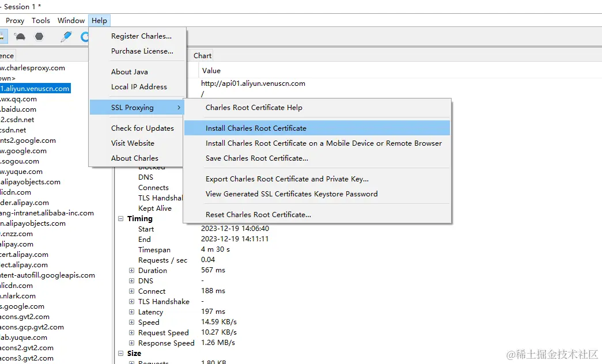Expand the Latency row
This screenshot has width=602, height=364.
[132, 312]
